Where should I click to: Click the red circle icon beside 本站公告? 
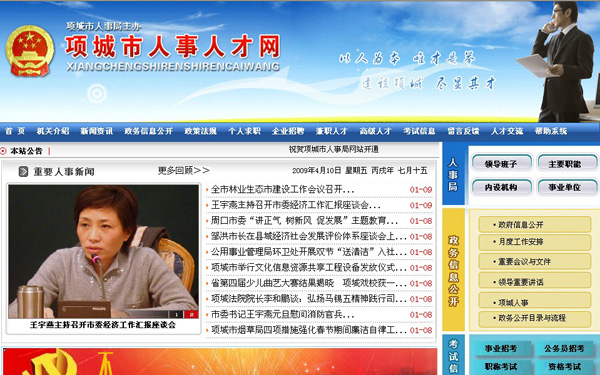tap(4, 151)
